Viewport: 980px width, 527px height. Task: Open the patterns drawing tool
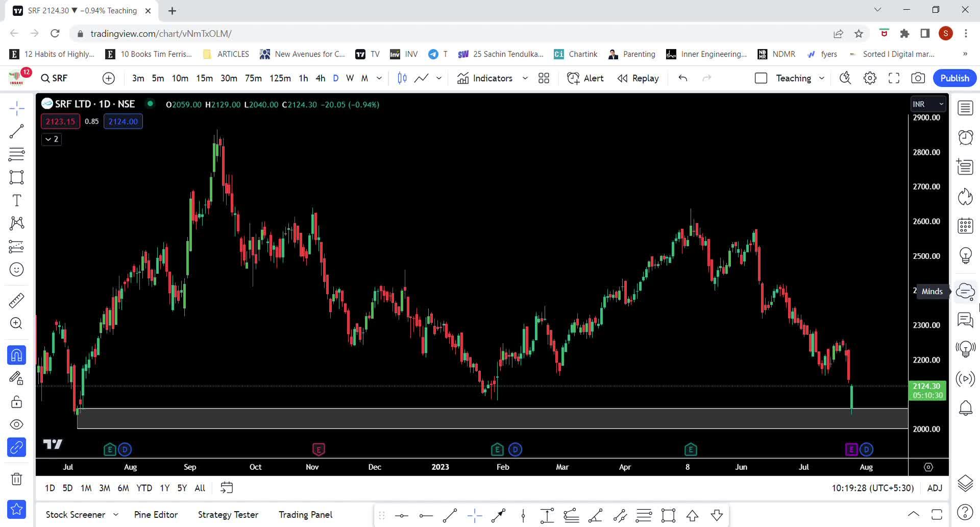[17, 223]
